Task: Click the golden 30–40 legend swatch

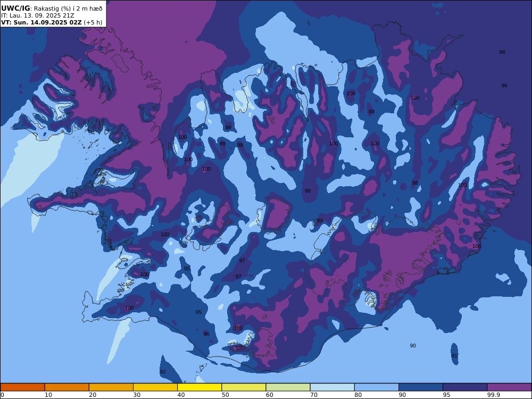Action: (x=155, y=387)
